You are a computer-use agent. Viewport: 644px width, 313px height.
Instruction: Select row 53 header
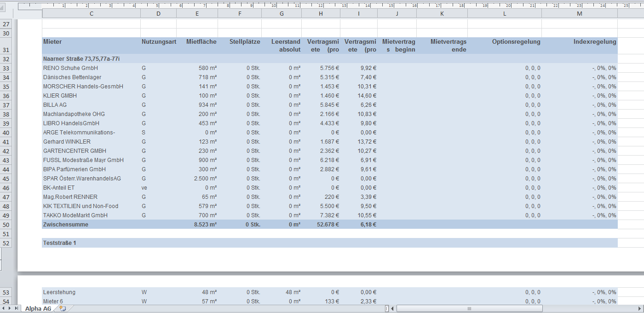click(6, 292)
